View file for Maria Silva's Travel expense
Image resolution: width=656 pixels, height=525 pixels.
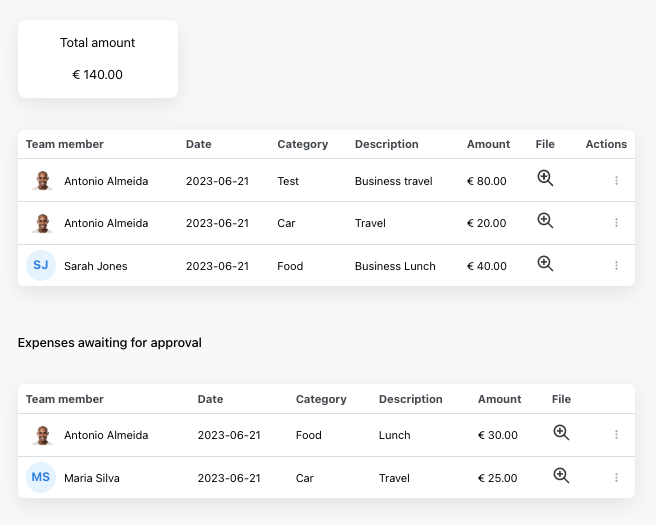tap(561, 476)
